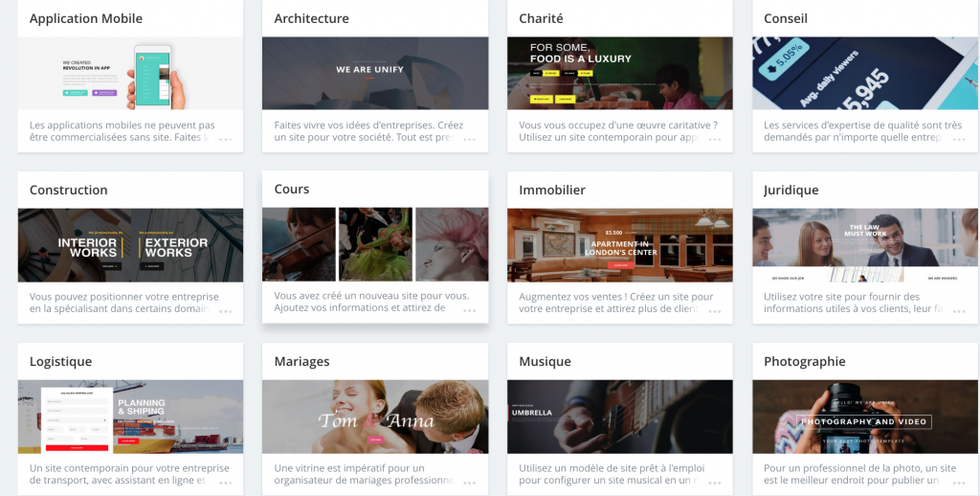Select the Architecture 'We Are Unify' thumbnail
980x496 pixels.
[x=375, y=73]
